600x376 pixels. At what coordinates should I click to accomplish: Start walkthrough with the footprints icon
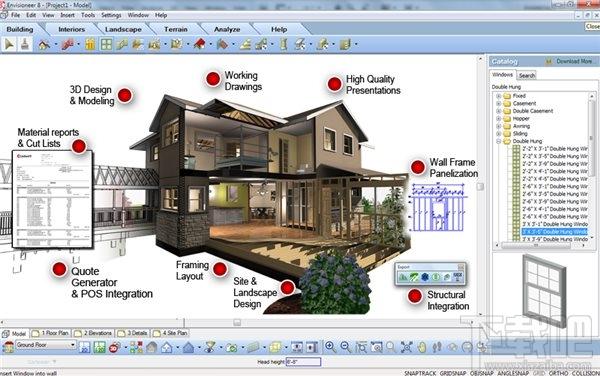[x=437, y=347]
